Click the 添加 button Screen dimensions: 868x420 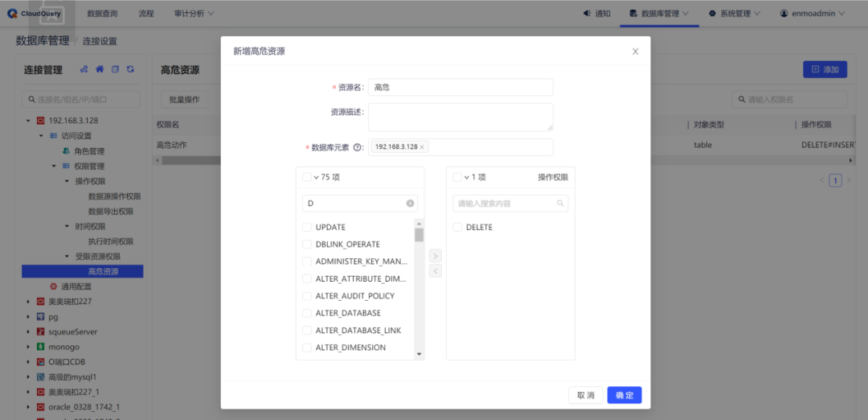[x=825, y=69]
